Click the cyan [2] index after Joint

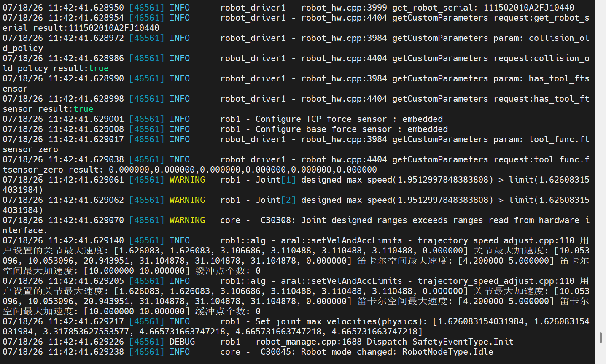(x=288, y=200)
